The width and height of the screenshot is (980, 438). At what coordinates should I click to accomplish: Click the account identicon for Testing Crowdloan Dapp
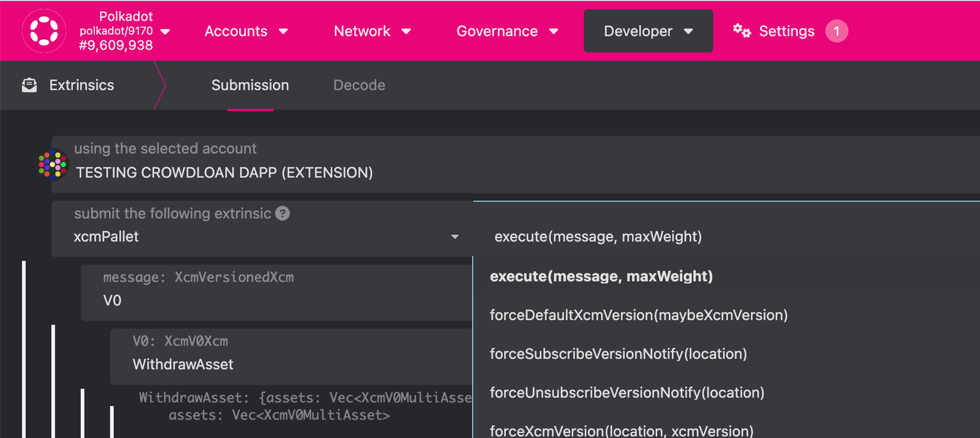click(x=52, y=165)
